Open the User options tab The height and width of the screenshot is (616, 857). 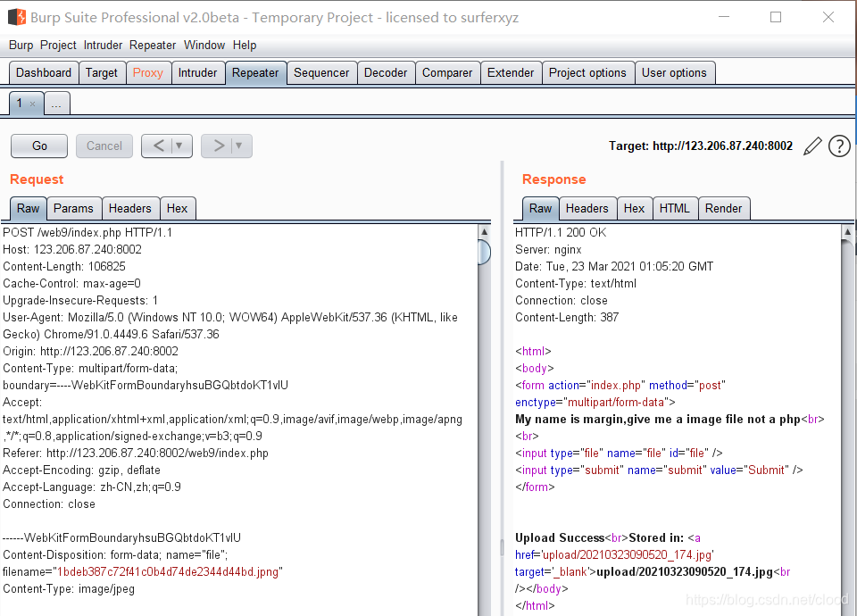pos(675,72)
